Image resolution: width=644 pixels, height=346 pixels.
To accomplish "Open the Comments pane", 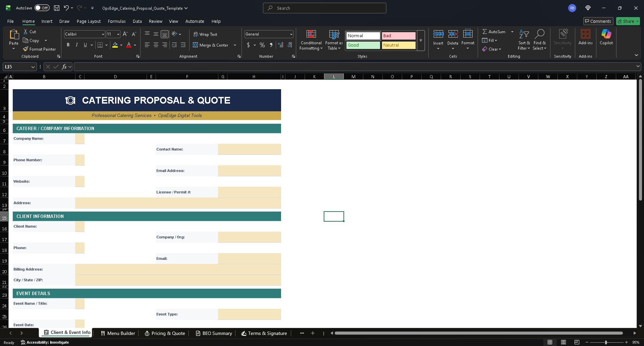I will pyautogui.click(x=598, y=21).
